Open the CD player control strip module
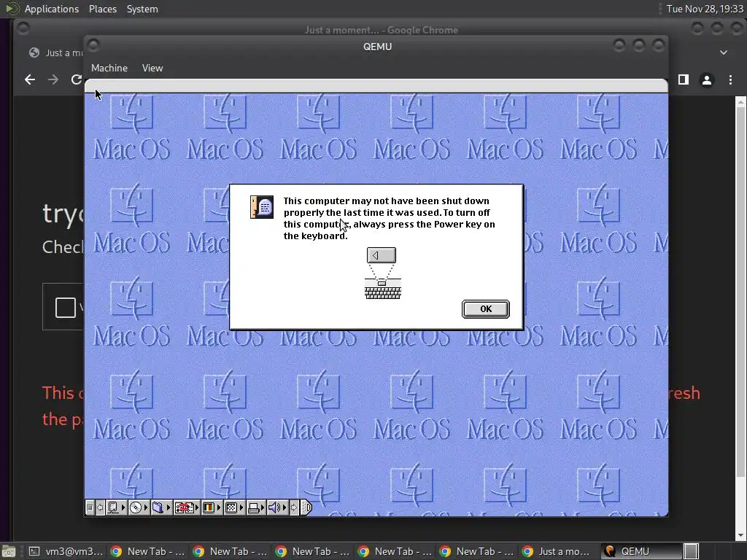Image resolution: width=747 pixels, height=560 pixels. coord(139,507)
